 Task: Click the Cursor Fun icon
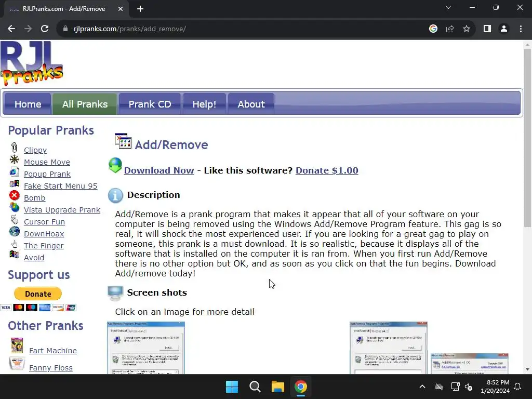(x=14, y=220)
